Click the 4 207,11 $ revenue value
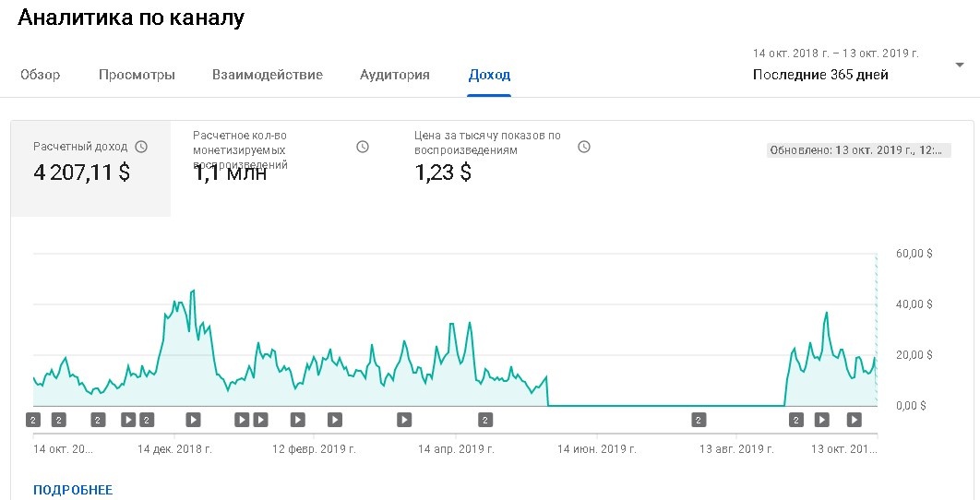This screenshot has width=980, height=500. point(82,172)
